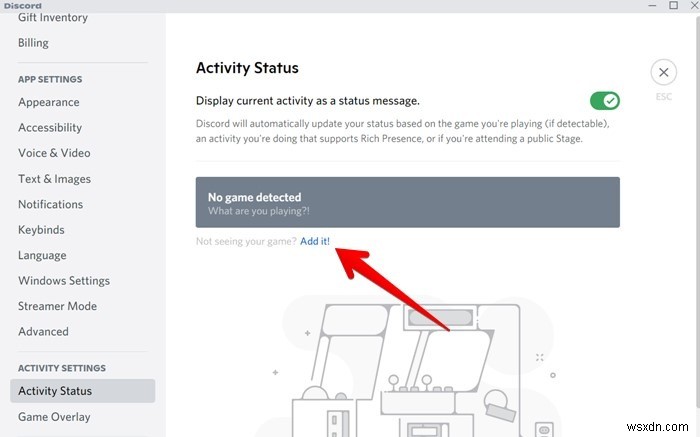
Task: Open Text & Images settings
Action: (54, 179)
